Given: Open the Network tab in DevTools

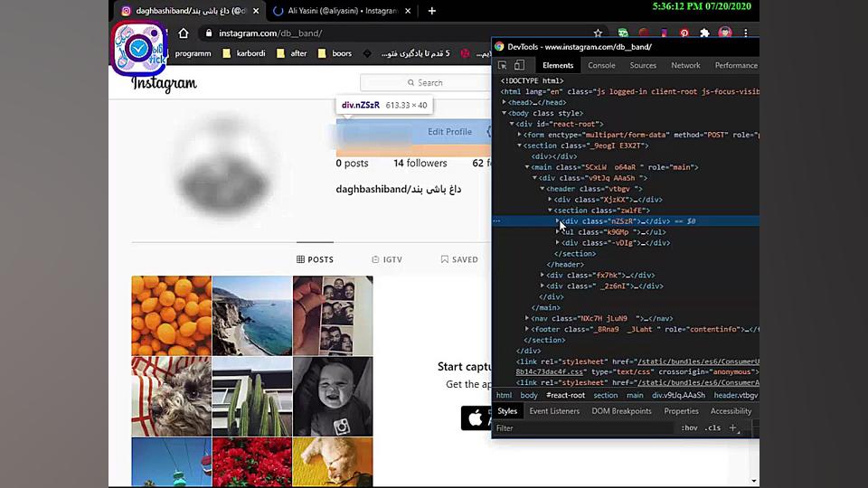Looking at the screenshot, I should [685, 65].
